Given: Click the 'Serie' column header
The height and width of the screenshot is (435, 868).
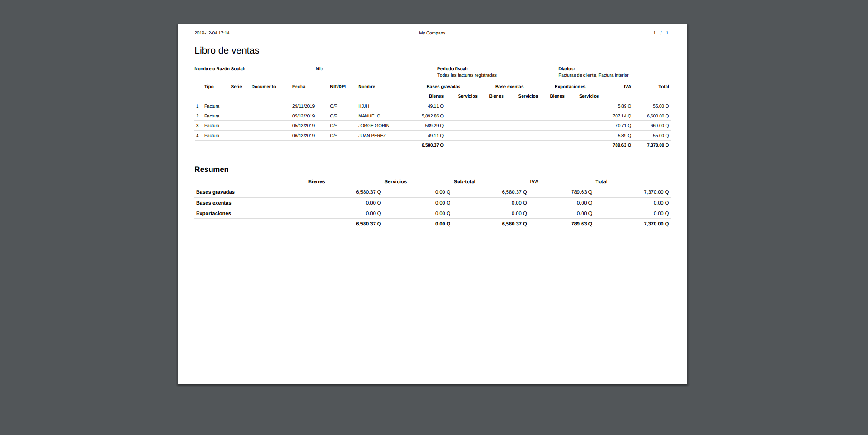Looking at the screenshot, I should tap(236, 87).
